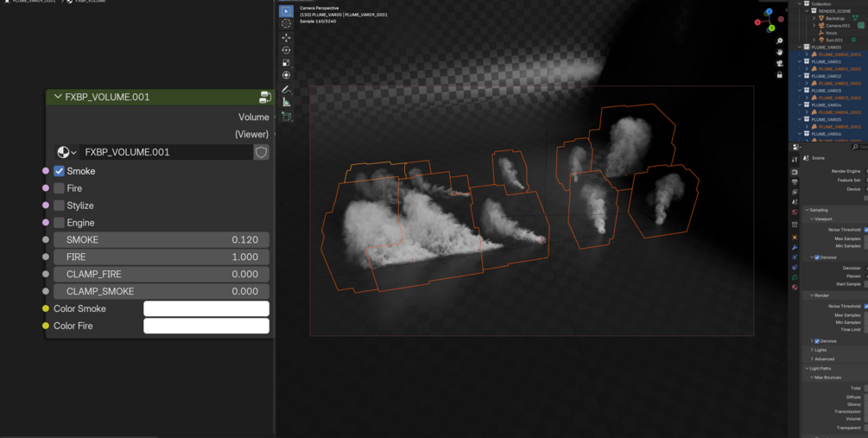The height and width of the screenshot is (438, 868).
Task: Expand the Lights subpanel
Action: pos(812,350)
